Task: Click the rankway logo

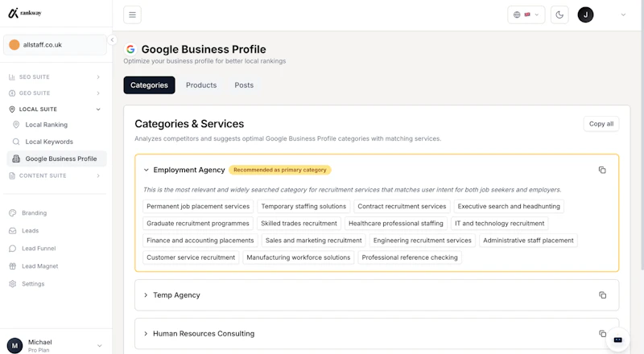Action: (25, 13)
